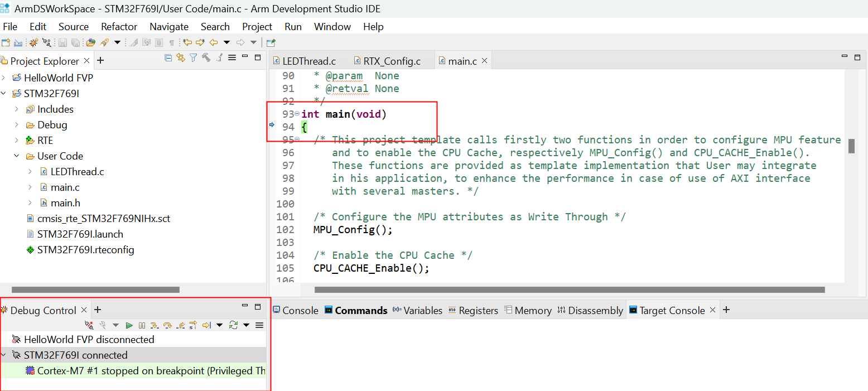Image resolution: width=868 pixels, height=391 pixels.
Task: Toggle Link with Editor in Project Explorer
Action: point(180,57)
